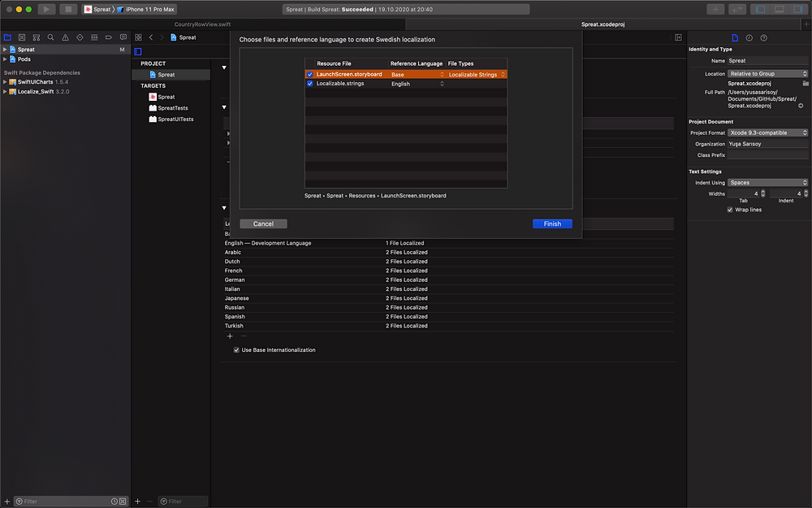
Task: Show the Symbol navigator
Action: tap(37, 37)
